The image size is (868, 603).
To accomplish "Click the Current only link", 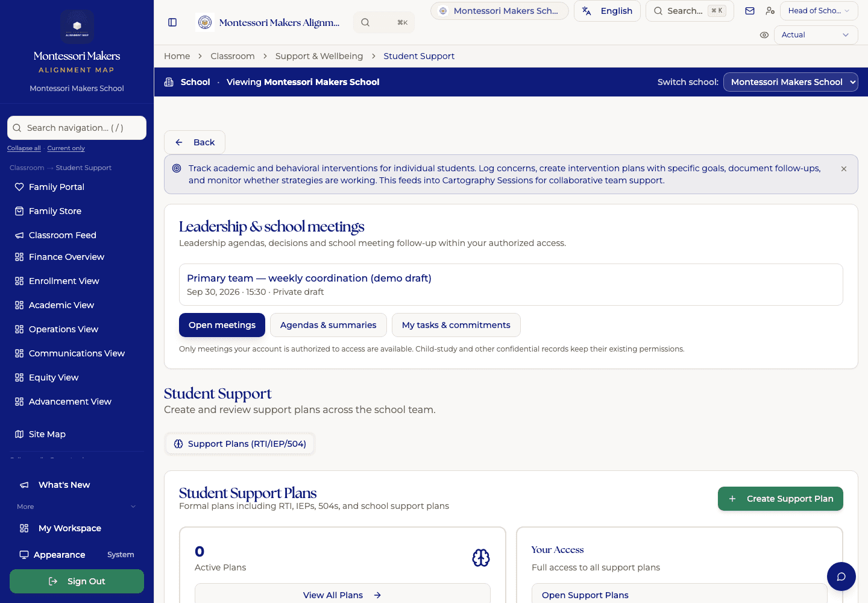I will coord(66,148).
